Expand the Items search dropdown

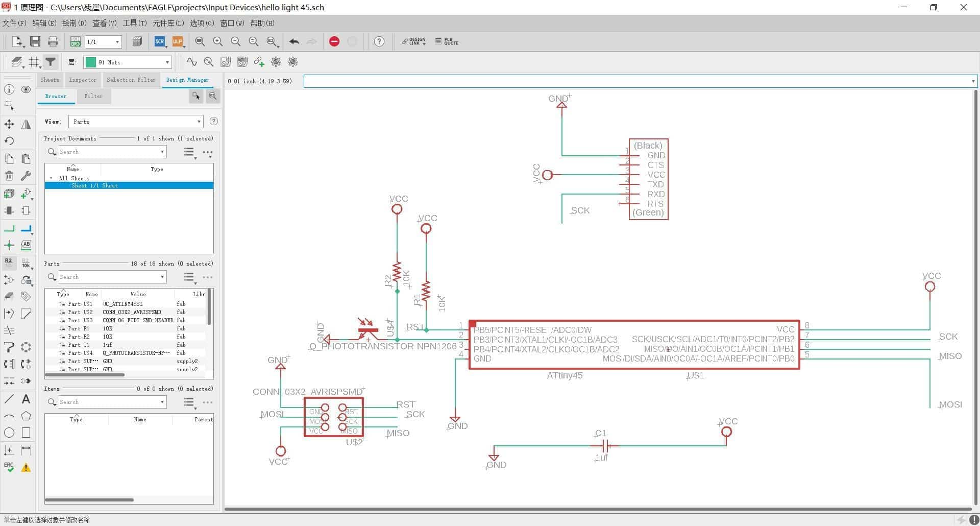pyautogui.click(x=162, y=402)
